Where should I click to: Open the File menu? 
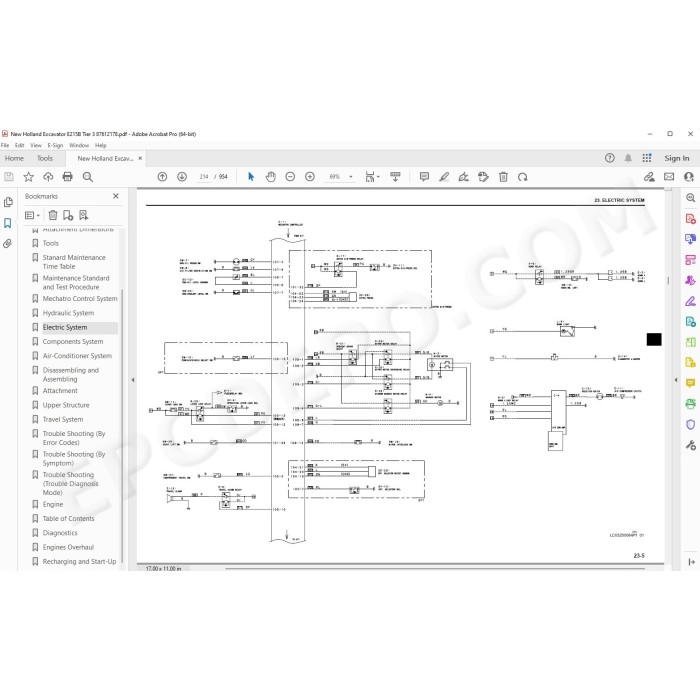[5, 146]
